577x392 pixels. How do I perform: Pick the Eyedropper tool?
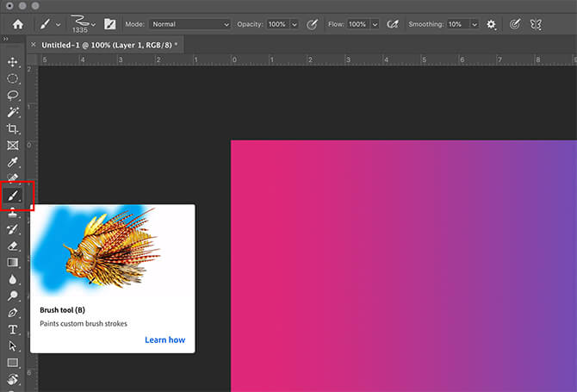click(13, 162)
